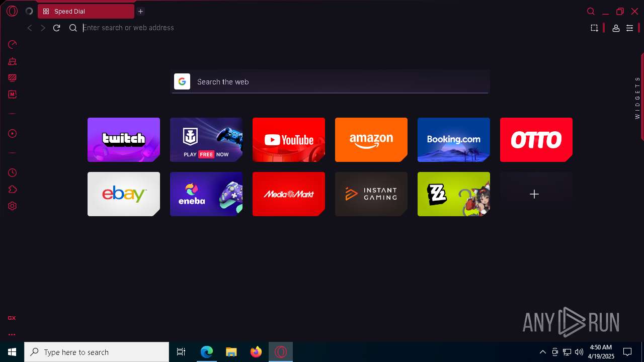The height and width of the screenshot is (362, 644).
Task: Click the address bar search magnifier icon
Action: click(73, 28)
